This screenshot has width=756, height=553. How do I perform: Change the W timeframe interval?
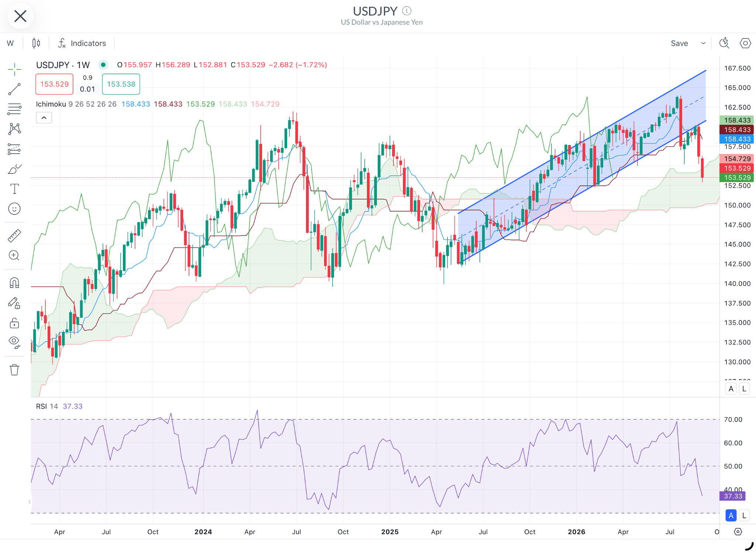(10, 43)
